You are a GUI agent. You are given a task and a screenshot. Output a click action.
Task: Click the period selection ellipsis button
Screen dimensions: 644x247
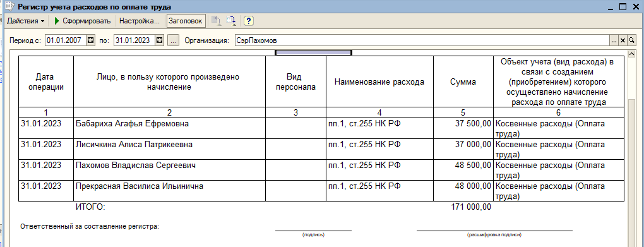[174, 40]
